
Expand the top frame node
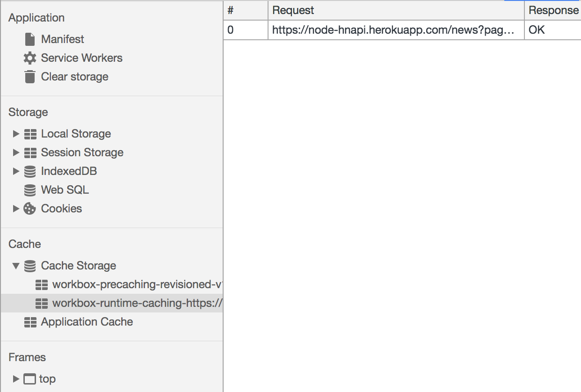(x=16, y=379)
